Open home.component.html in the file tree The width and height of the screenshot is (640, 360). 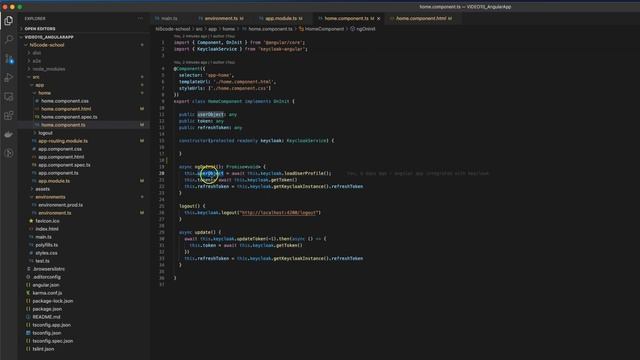pyautogui.click(x=66, y=109)
